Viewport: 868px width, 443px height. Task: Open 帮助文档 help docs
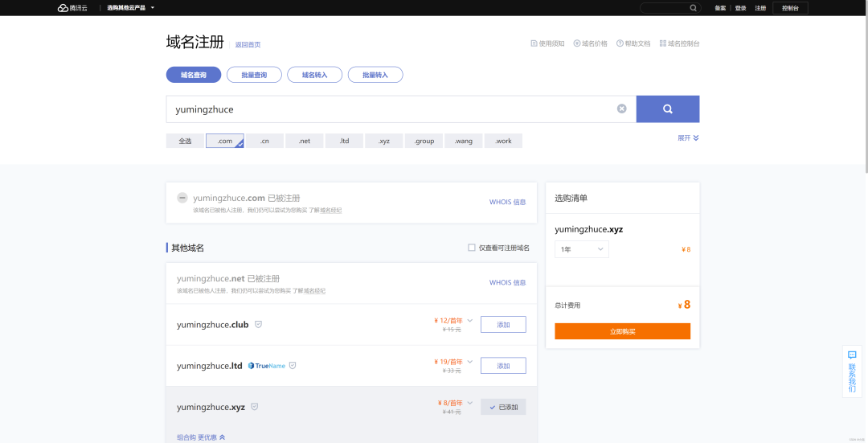click(633, 43)
